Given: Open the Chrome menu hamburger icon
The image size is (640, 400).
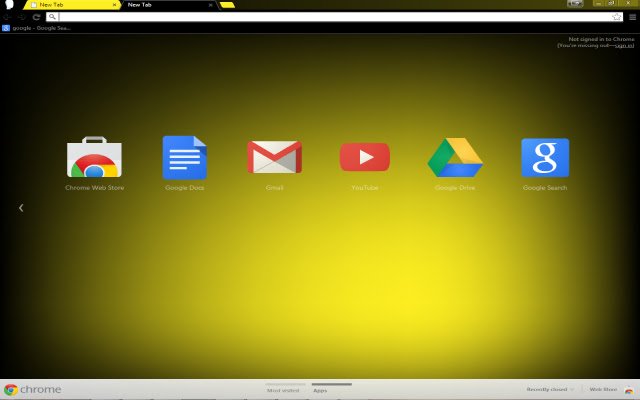Looking at the screenshot, I should [633, 17].
